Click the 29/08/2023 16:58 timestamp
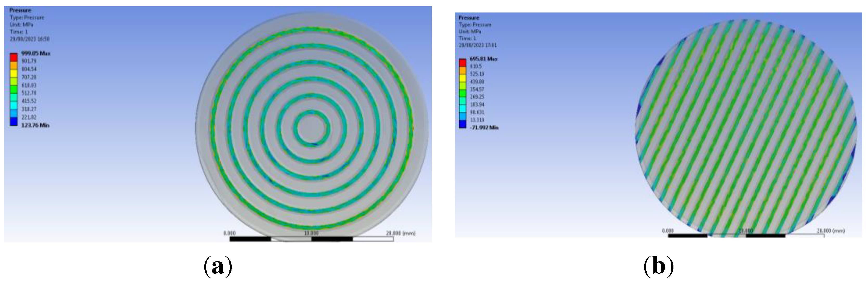Screen dimensions: 868x282 (x=30, y=39)
